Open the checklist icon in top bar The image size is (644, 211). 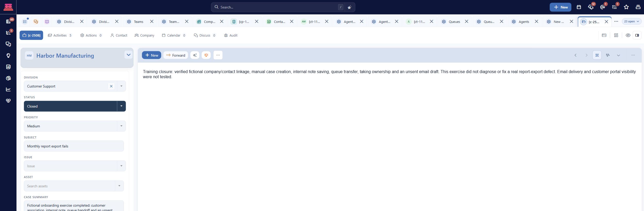[615, 7]
